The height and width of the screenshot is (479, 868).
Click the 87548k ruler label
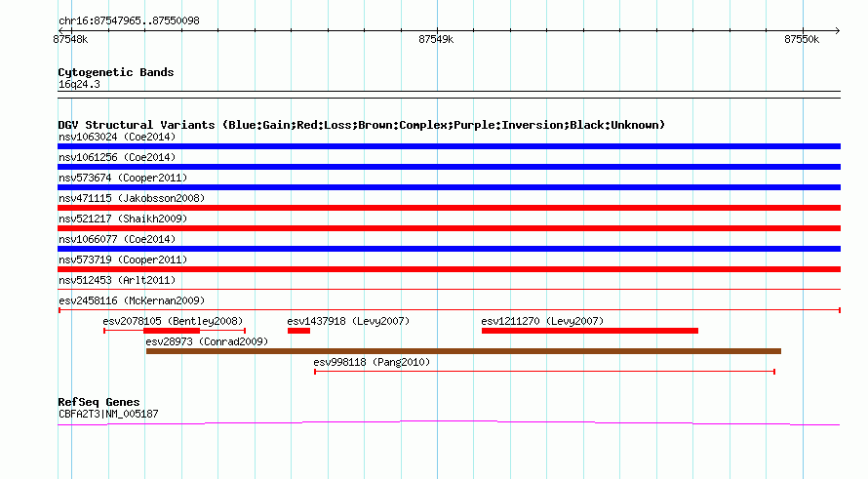click(70, 39)
